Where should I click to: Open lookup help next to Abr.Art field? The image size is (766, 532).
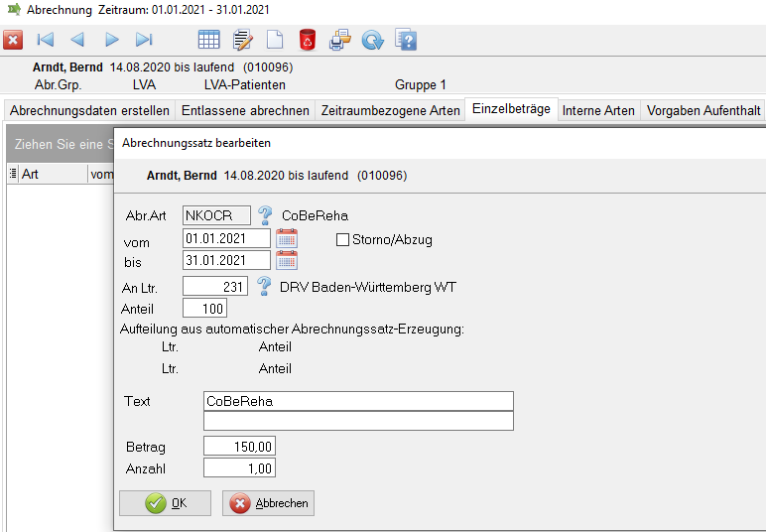(265, 214)
